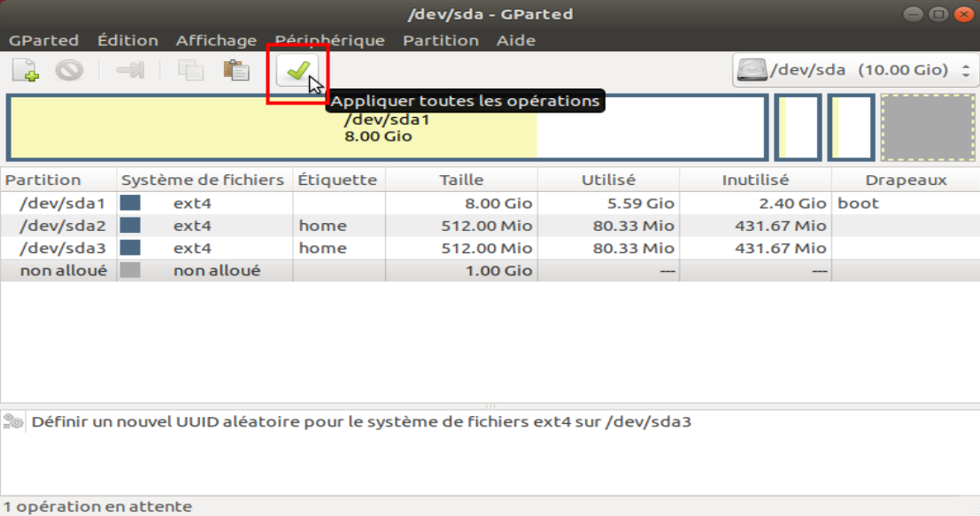The image size is (980, 516).
Task: Click the resize/move partition toolbar icon
Action: point(130,70)
